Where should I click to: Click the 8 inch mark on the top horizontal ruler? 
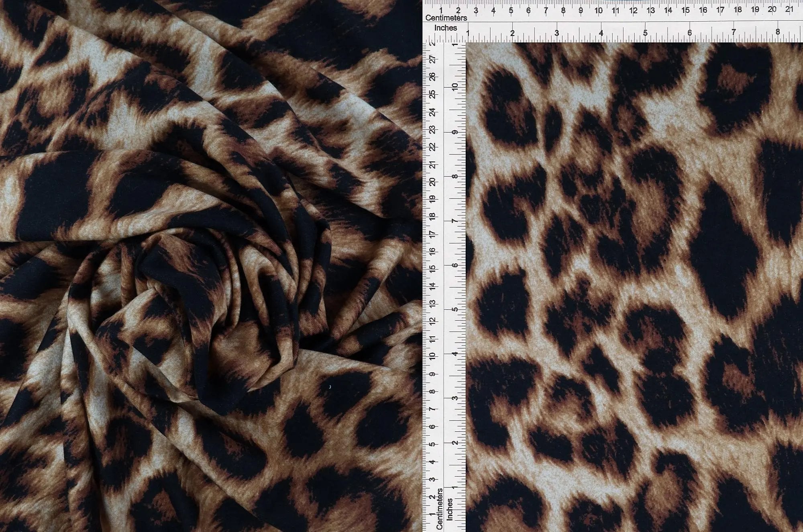point(778,32)
